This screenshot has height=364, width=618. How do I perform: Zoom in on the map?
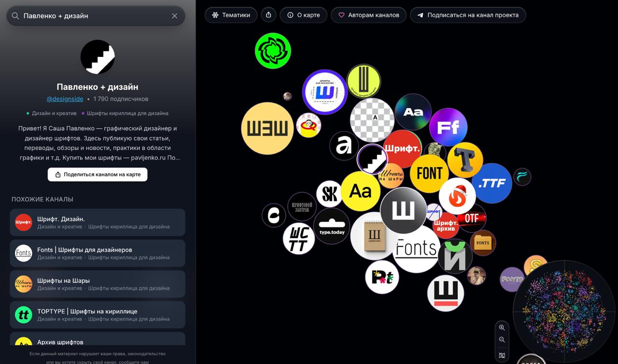[x=502, y=327]
